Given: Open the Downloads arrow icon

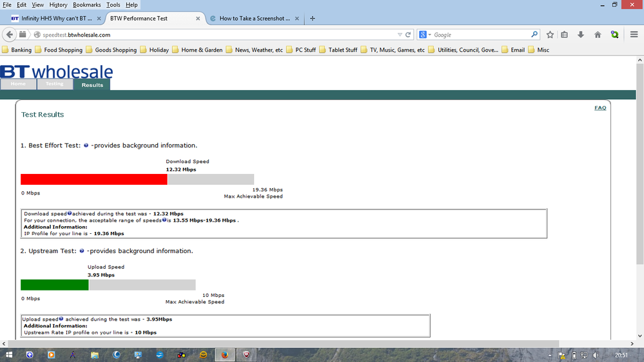Looking at the screenshot, I should pyautogui.click(x=581, y=35).
